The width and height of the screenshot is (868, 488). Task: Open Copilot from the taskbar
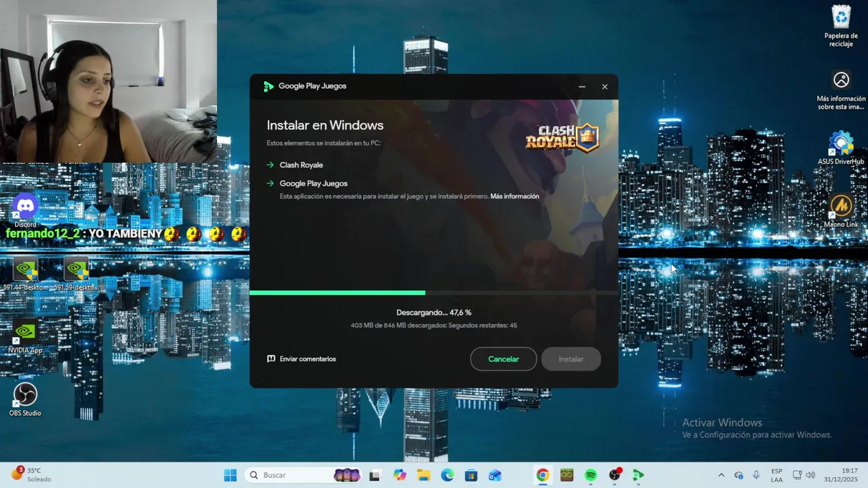pyautogui.click(x=400, y=475)
